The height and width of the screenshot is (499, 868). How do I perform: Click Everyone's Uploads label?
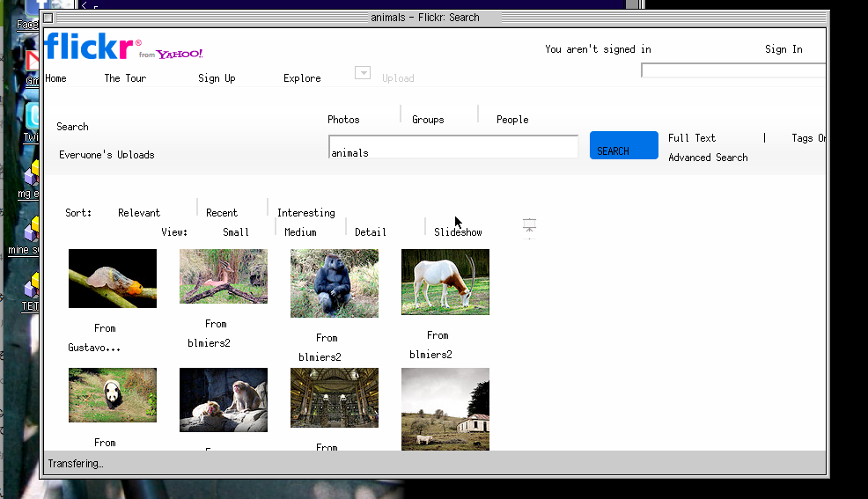pyautogui.click(x=107, y=154)
